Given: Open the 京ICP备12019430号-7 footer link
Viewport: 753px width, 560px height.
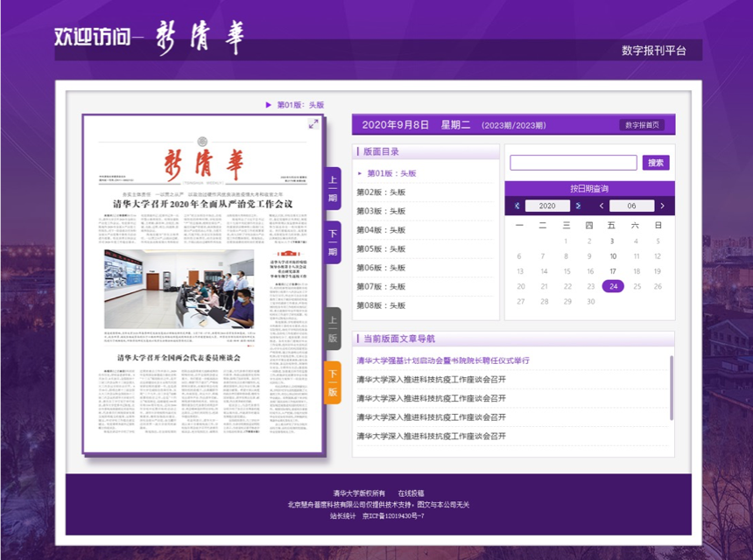Looking at the screenshot, I should (393, 516).
